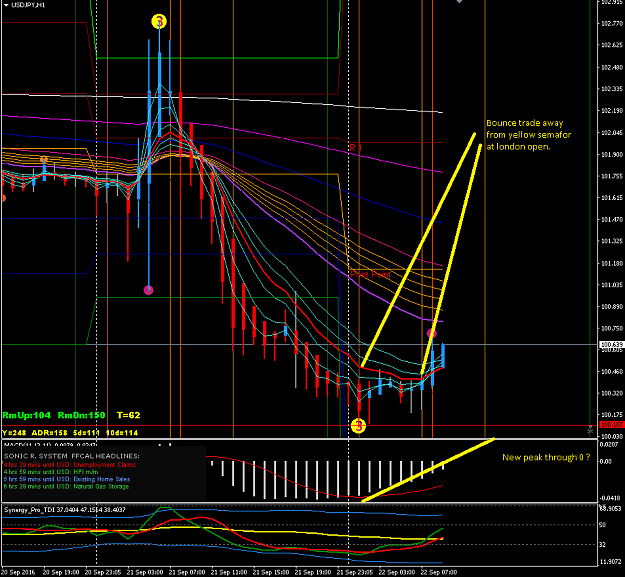Click the 21 Sep 11:00 time label

[x=229, y=572]
